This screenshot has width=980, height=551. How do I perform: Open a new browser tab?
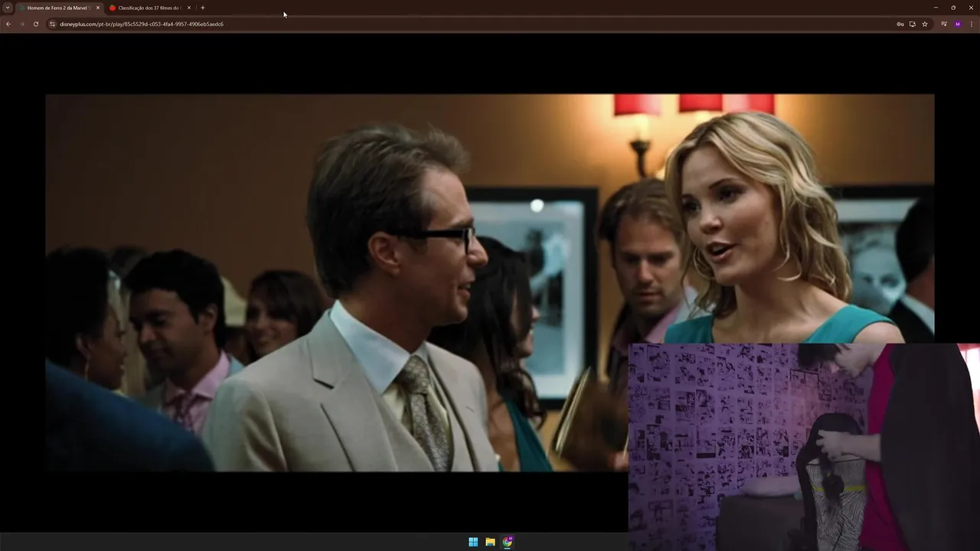click(x=203, y=8)
